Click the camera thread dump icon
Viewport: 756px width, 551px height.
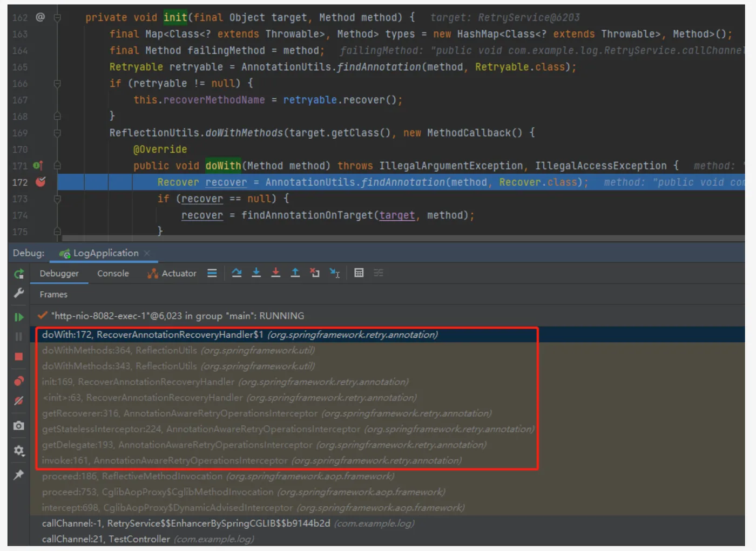[x=19, y=426]
